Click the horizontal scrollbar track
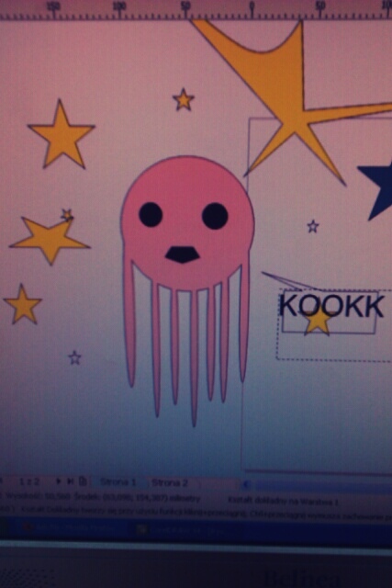This screenshot has height=588, width=392. coord(322,486)
